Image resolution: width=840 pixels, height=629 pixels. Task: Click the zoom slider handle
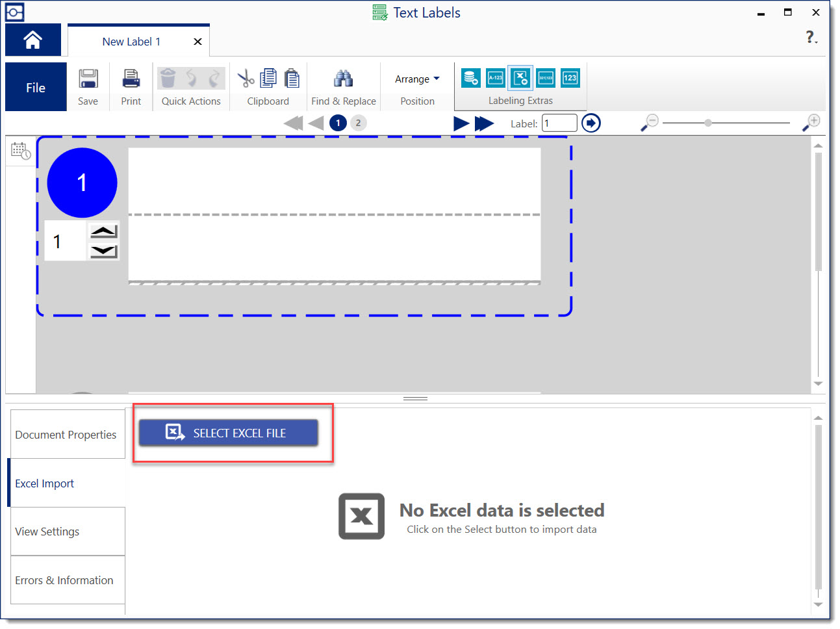pos(708,123)
